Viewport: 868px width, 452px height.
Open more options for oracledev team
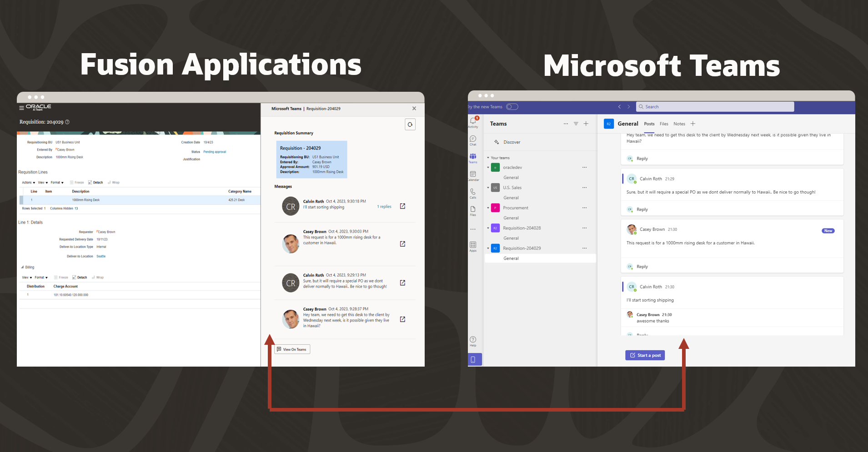(584, 167)
